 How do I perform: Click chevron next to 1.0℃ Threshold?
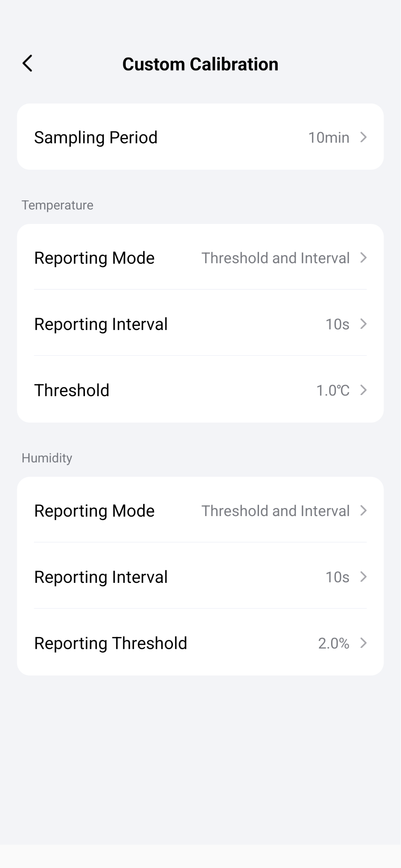click(363, 390)
